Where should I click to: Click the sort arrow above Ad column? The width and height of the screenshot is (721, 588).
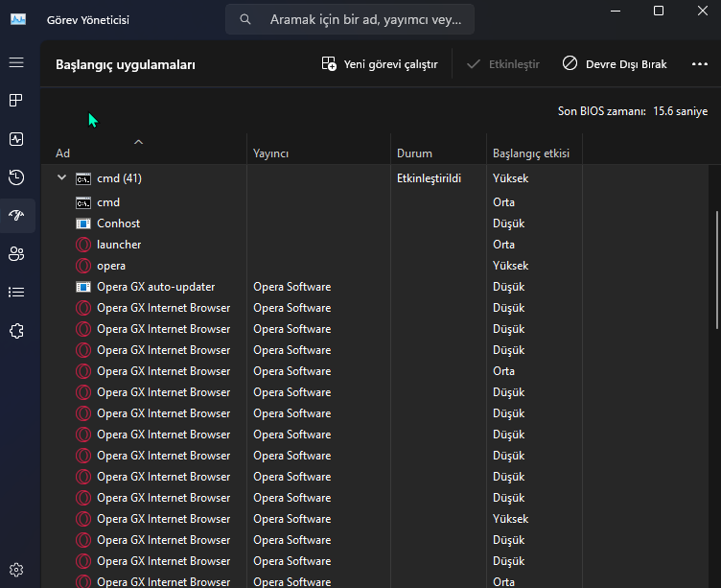click(x=138, y=142)
